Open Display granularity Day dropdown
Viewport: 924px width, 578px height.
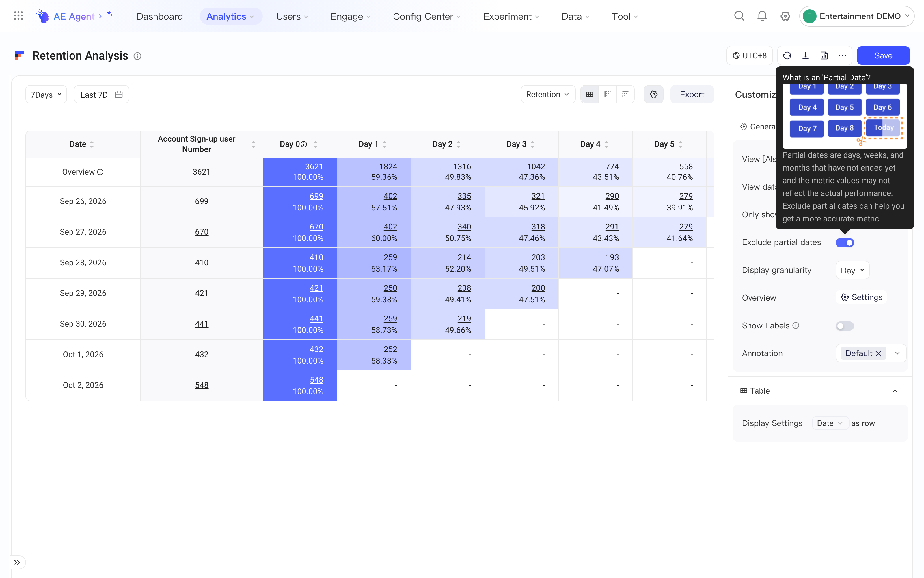852,270
